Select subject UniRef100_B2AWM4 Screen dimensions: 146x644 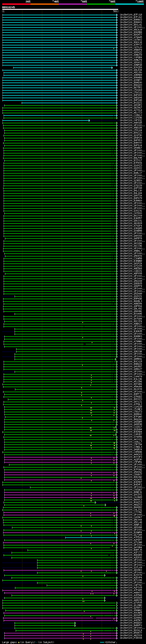[131, 532]
